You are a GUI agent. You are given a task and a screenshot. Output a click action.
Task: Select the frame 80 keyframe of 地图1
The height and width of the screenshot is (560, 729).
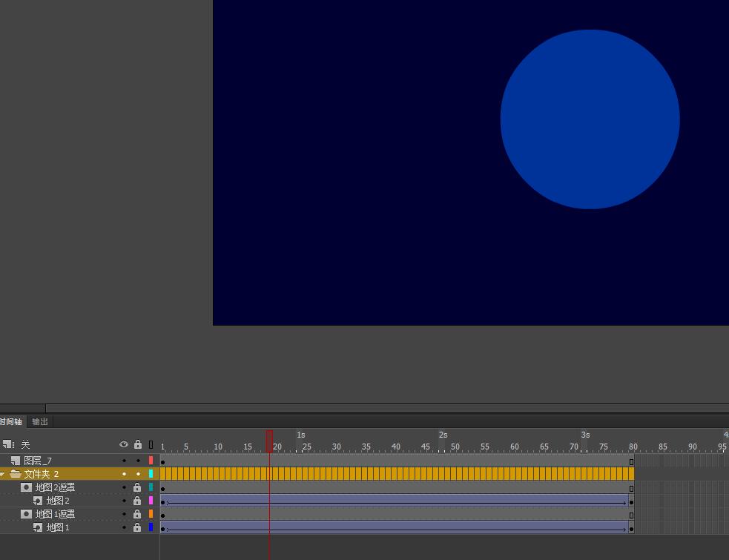(631, 529)
